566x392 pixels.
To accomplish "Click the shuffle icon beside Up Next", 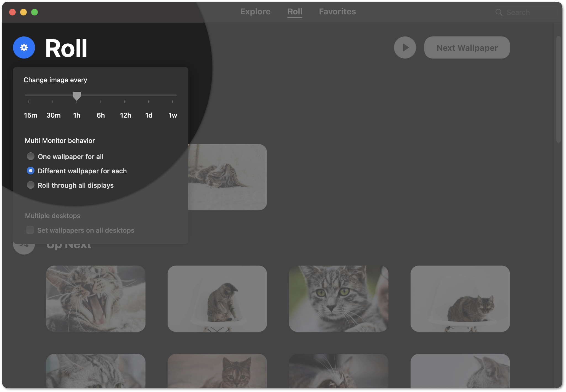I will click(x=24, y=247).
